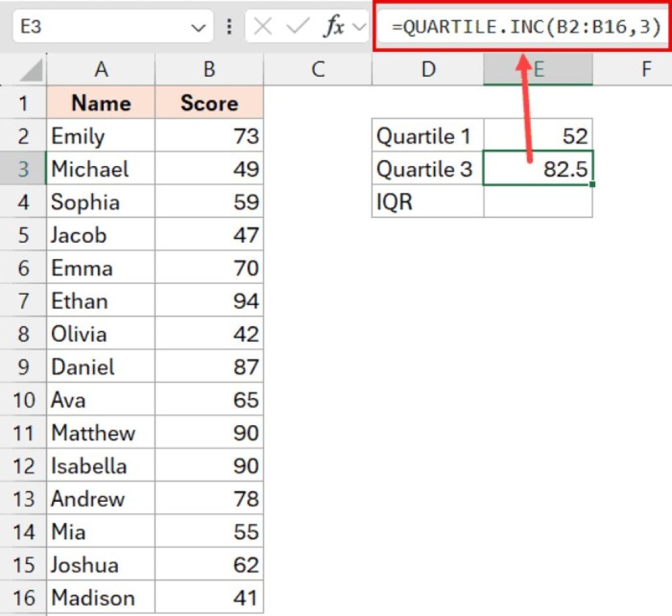Select column header B

point(209,70)
